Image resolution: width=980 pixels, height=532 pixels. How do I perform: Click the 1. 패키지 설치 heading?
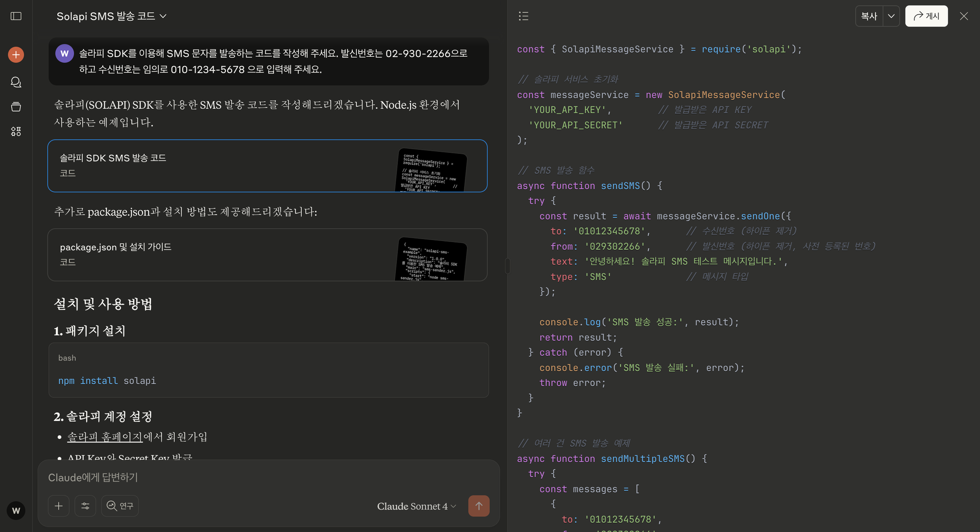(x=90, y=331)
